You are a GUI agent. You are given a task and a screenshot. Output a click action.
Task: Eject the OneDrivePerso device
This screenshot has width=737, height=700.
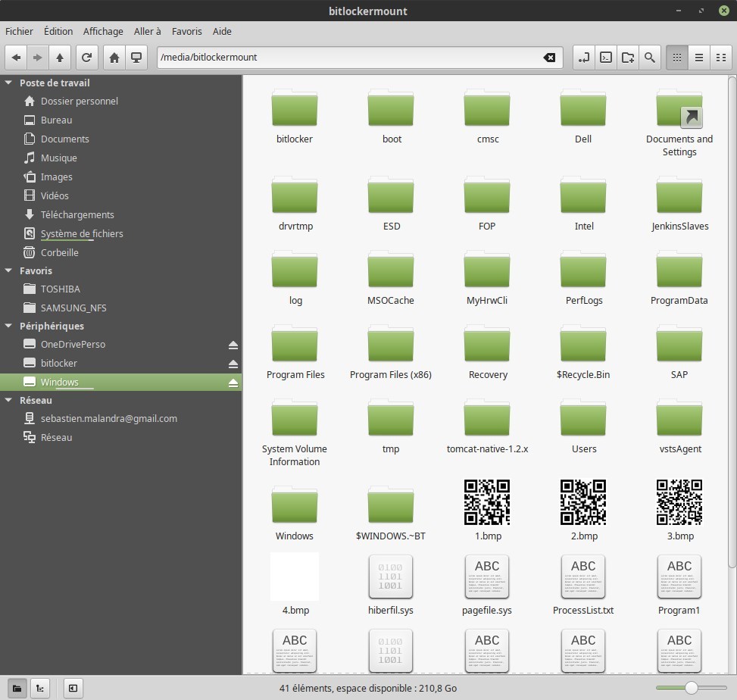tap(233, 345)
